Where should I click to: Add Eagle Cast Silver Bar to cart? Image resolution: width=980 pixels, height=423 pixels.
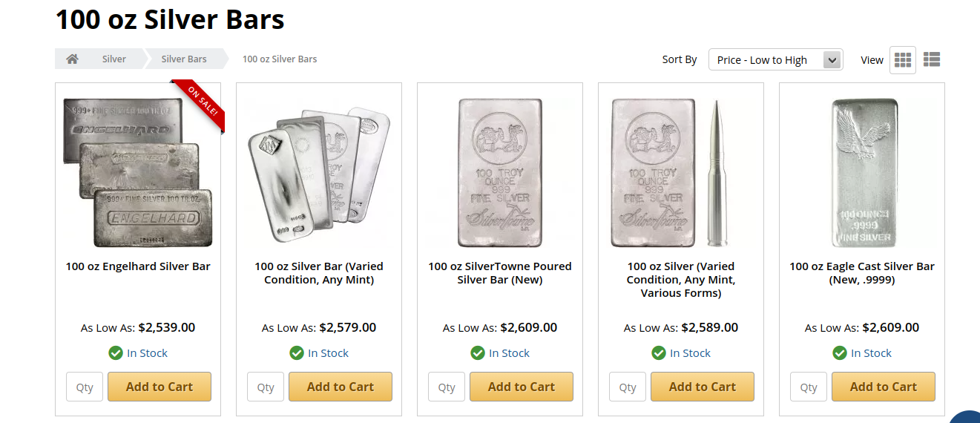tap(884, 387)
